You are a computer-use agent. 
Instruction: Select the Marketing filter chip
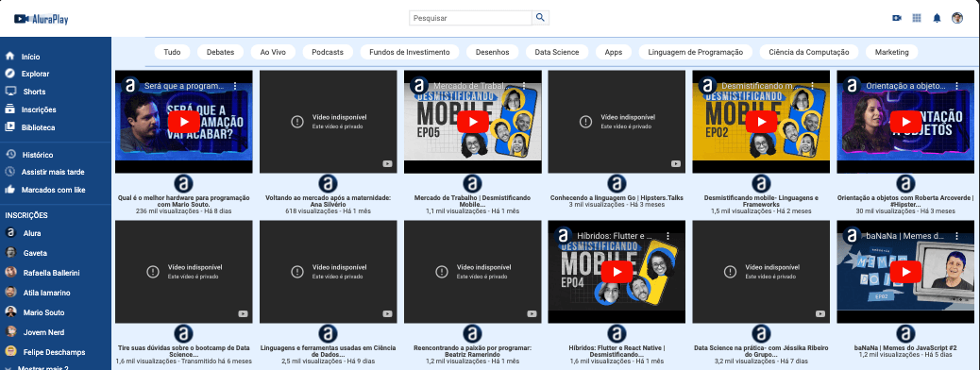pyautogui.click(x=892, y=52)
